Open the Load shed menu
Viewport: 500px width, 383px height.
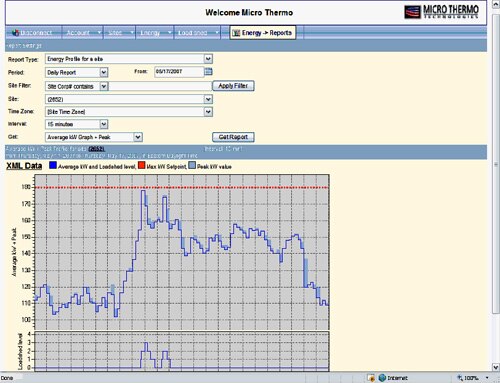(197, 33)
